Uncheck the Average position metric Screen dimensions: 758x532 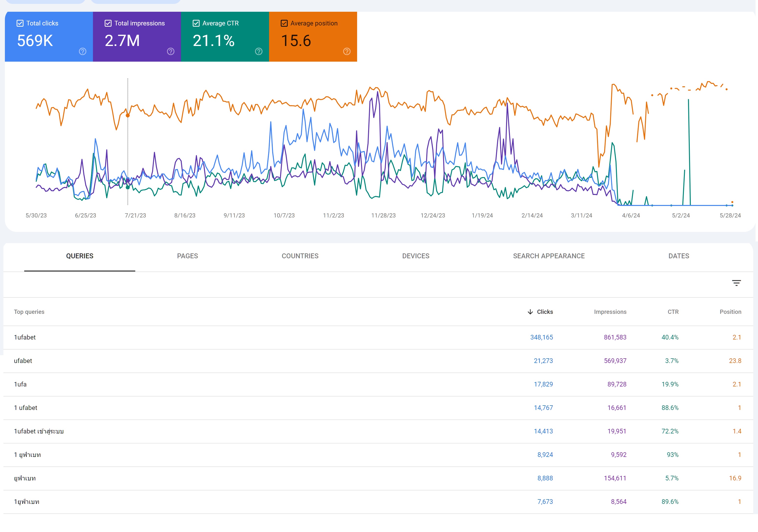tap(284, 23)
